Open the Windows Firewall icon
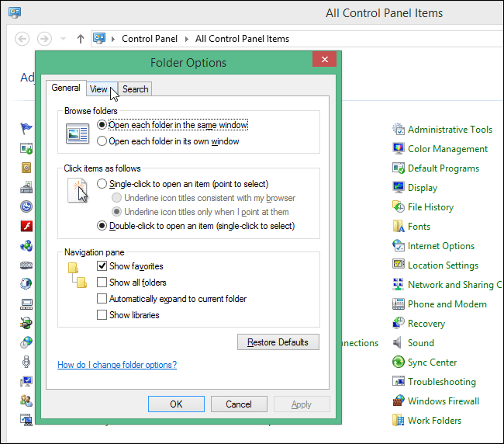This screenshot has height=444, width=504. 399,401
